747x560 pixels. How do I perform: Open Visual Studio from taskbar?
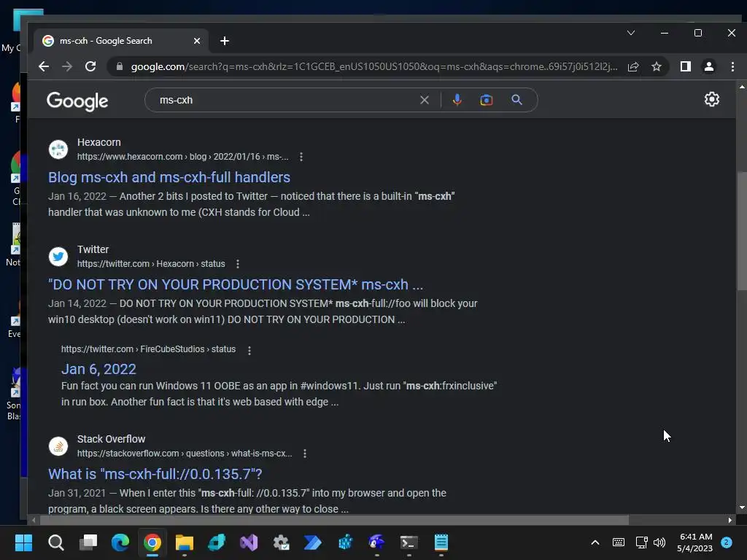249,542
